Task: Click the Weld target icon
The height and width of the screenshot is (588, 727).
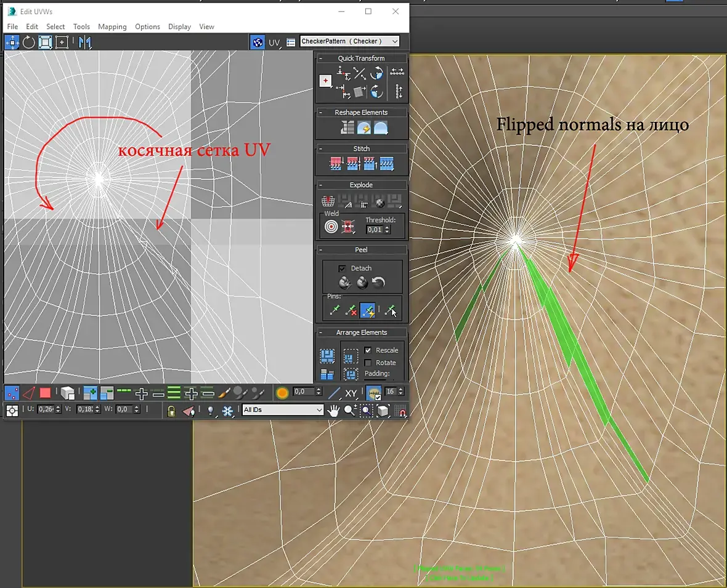Action: (331, 227)
